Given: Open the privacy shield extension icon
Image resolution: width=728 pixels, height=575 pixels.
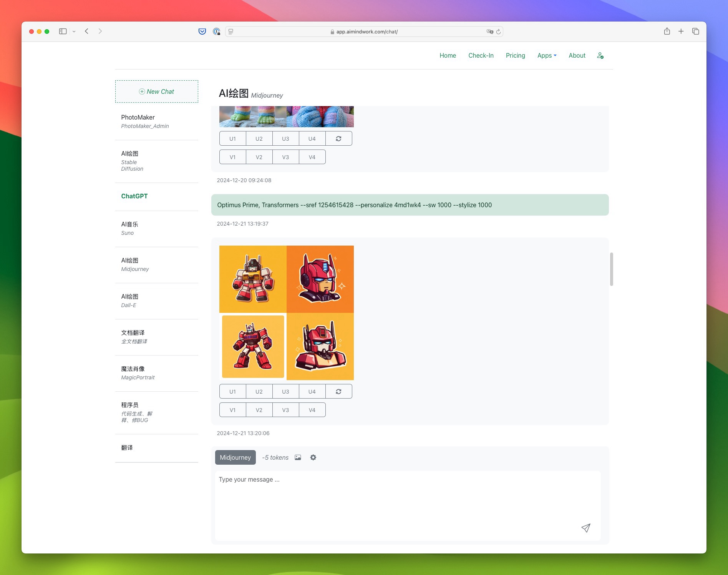Looking at the screenshot, I should pyautogui.click(x=217, y=32).
